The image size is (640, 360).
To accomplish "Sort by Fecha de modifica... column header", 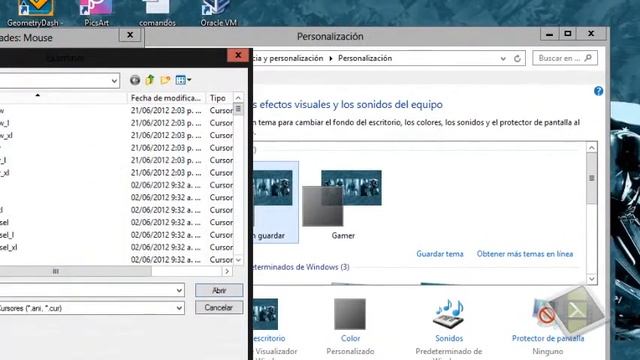I will tap(166, 98).
